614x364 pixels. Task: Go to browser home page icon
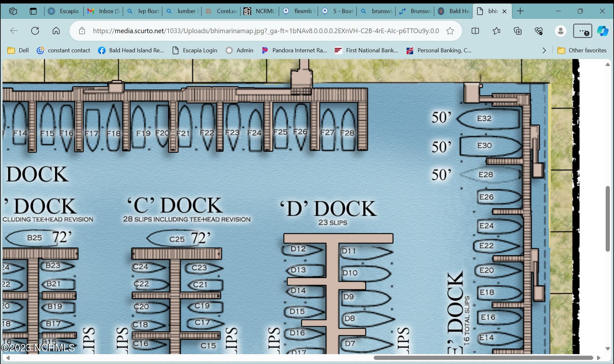(56, 31)
